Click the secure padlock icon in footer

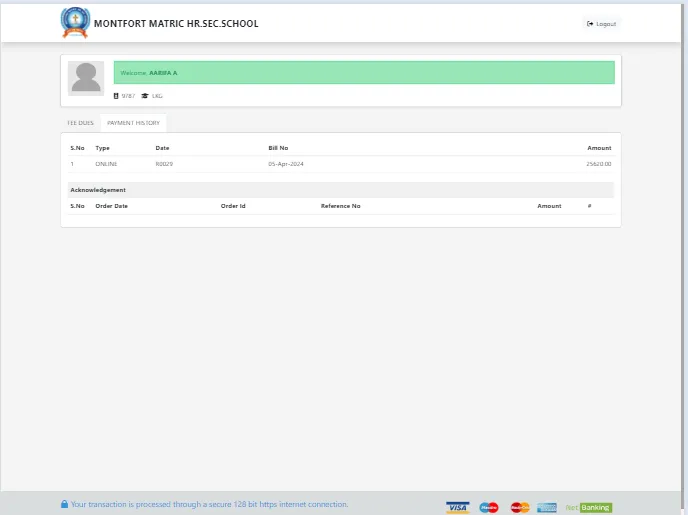(64, 504)
